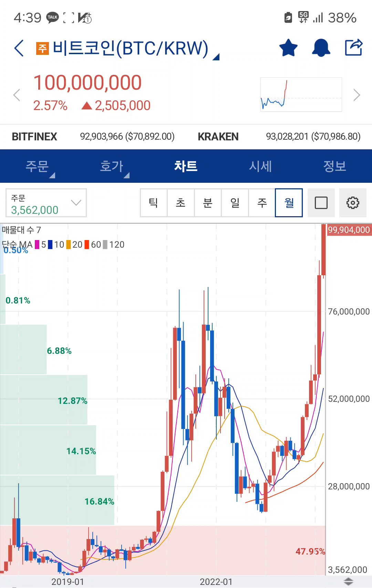Open the coin selector triangle next to title
The width and height of the screenshot is (372, 588).
point(216,57)
